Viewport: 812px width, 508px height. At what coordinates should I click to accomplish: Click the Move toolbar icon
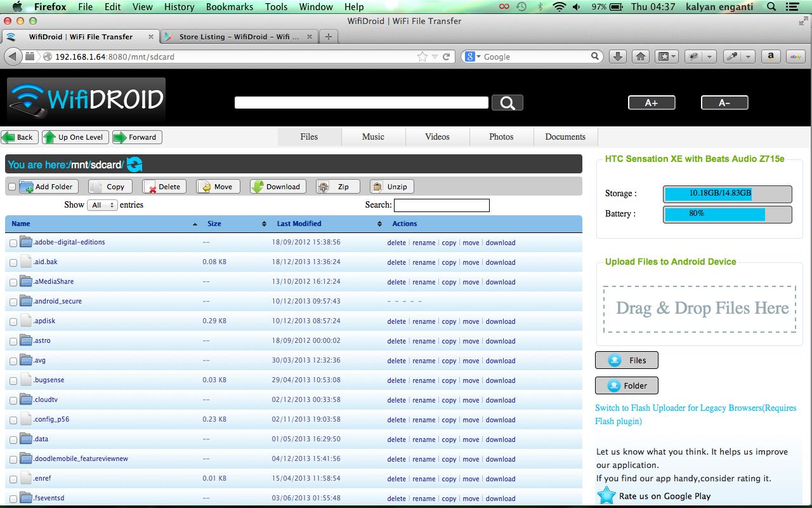pyautogui.click(x=207, y=186)
